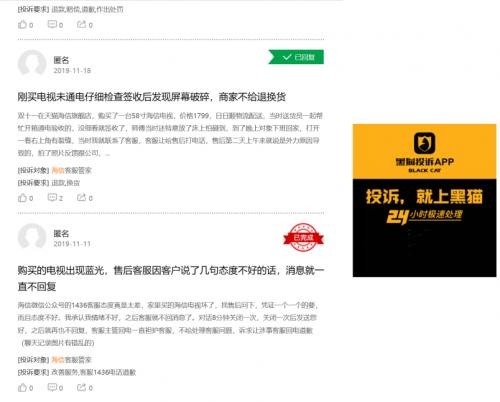Click the 投诉要求 line of the broken screen complaint
This screenshot has height=402, width=500.
click(49, 183)
